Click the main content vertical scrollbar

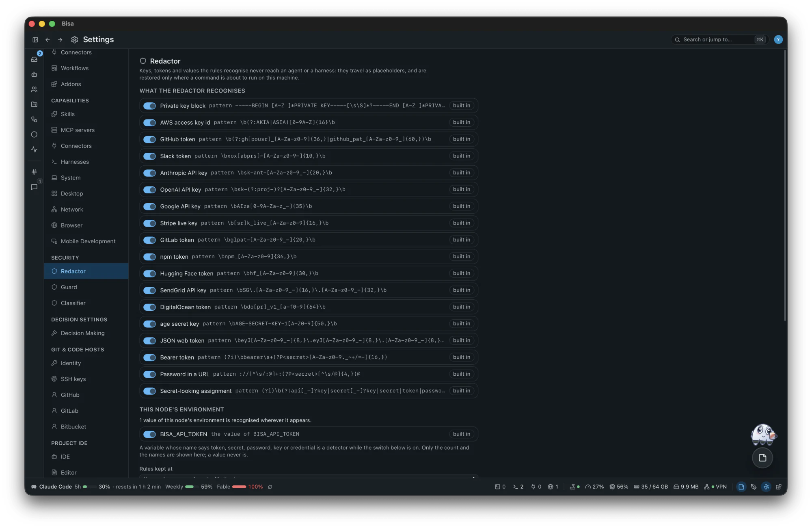pos(785,186)
